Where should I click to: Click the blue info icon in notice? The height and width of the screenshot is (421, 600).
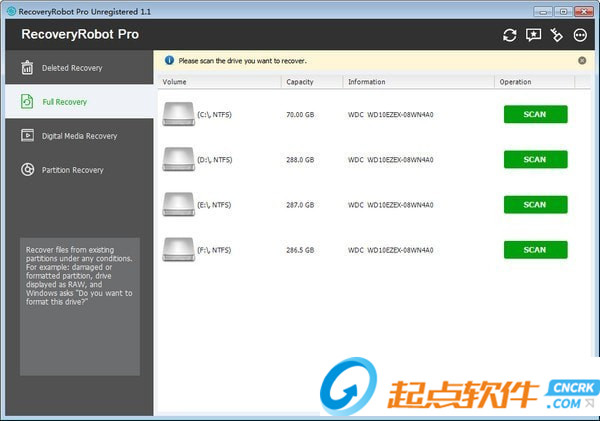tap(169, 60)
